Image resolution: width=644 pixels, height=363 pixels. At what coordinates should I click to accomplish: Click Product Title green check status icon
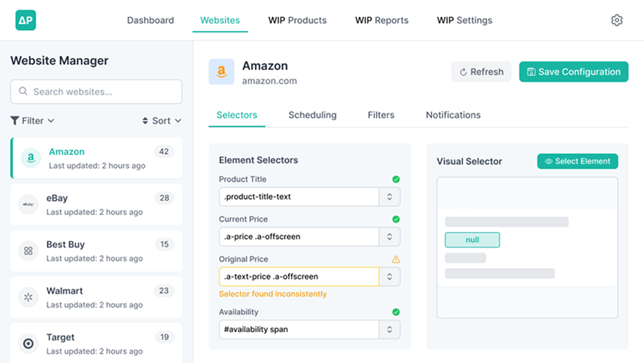[396, 180]
